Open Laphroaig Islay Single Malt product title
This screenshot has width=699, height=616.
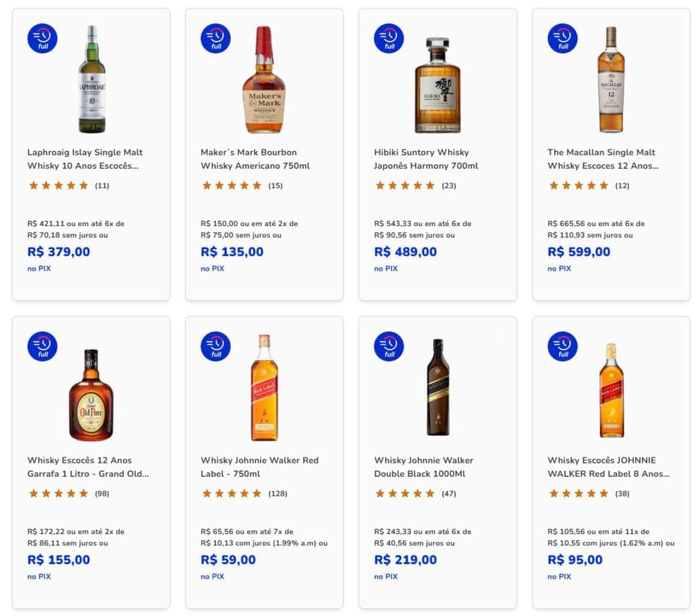[85, 159]
